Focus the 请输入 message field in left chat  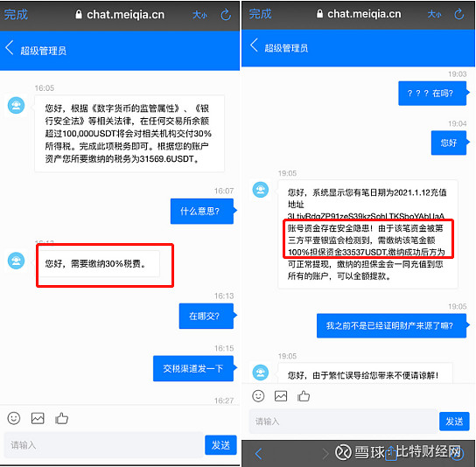click(x=103, y=445)
